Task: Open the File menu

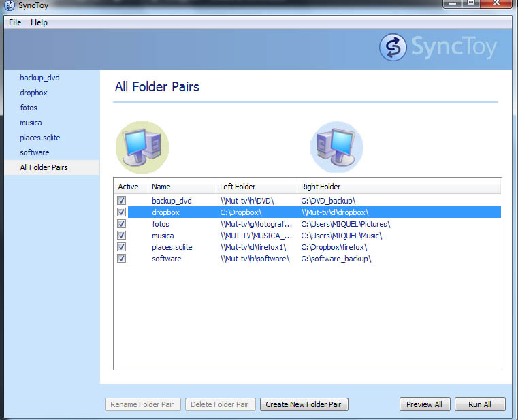Action: [x=15, y=22]
